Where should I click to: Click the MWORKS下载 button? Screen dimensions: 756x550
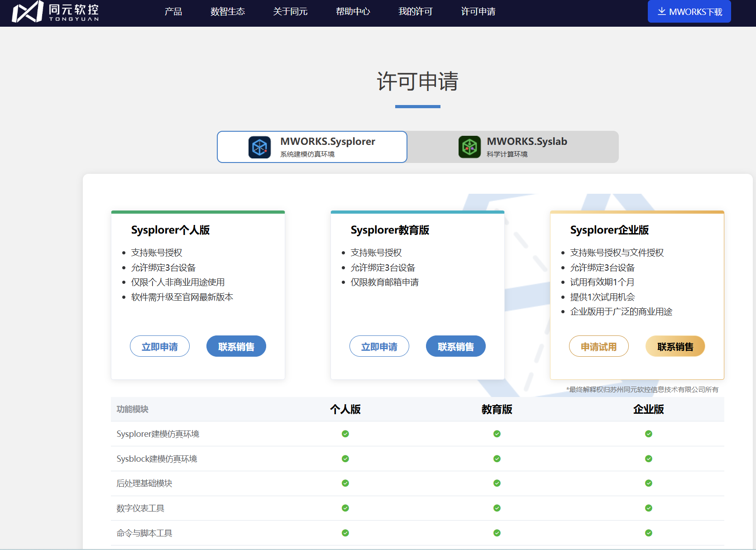689,11
